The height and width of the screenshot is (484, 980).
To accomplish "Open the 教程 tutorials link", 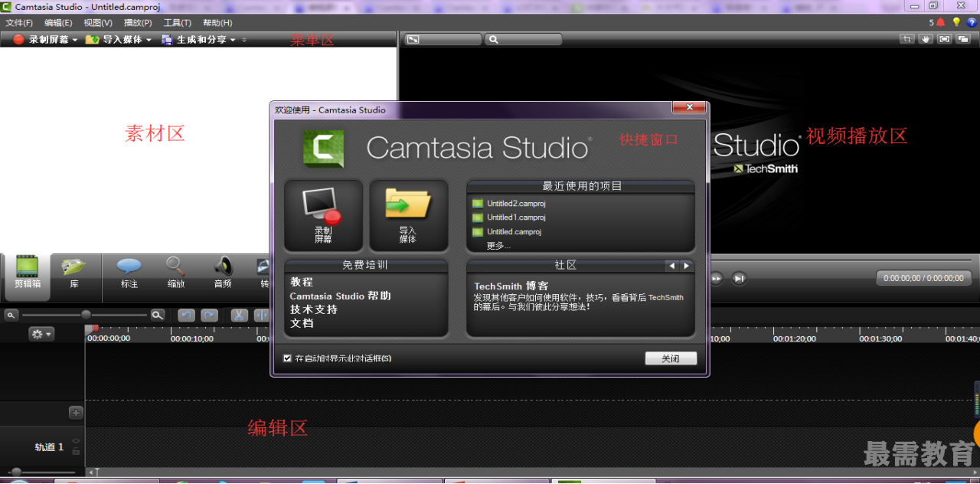I will (302, 282).
